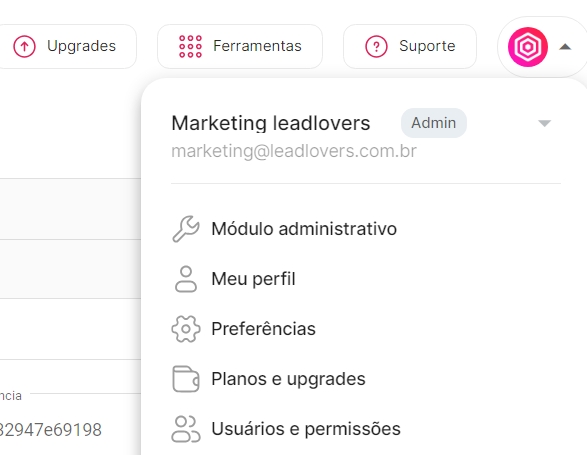This screenshot has width=587, height=455.
Task: Open Módulo administrativo menu entry
Action: tap(304, 229)
